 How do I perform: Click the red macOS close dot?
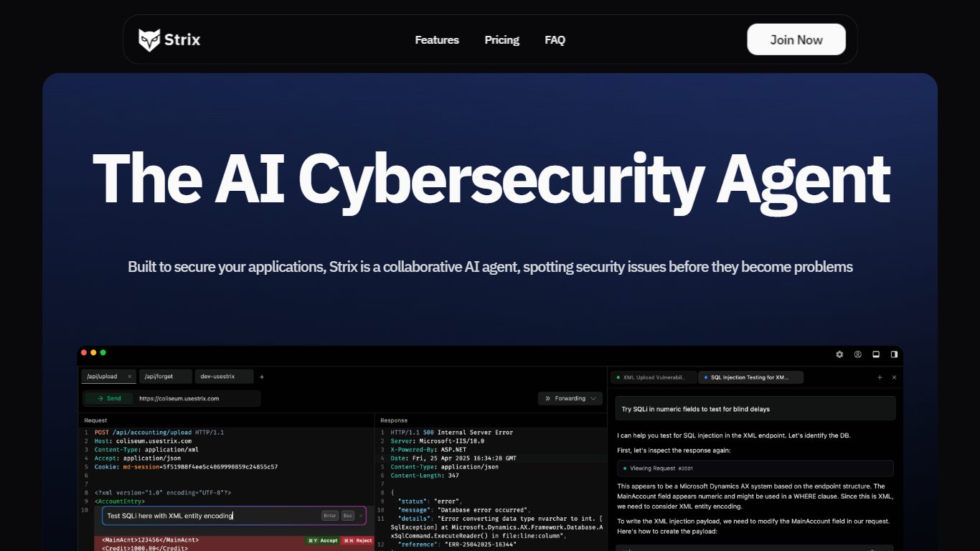(84, 352)
